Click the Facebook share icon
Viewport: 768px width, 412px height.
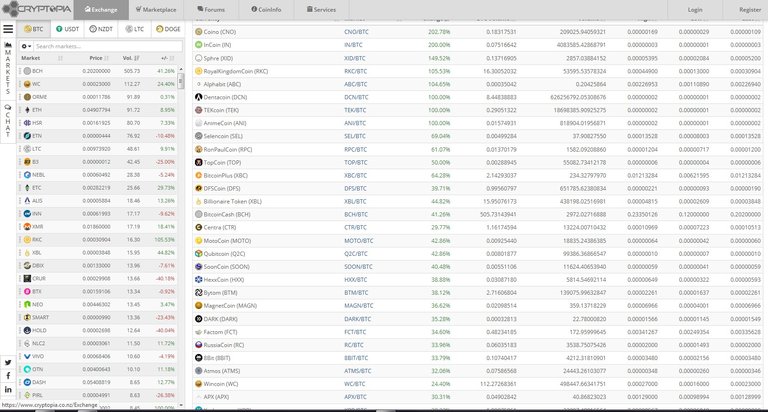click(x=8, y=376)
